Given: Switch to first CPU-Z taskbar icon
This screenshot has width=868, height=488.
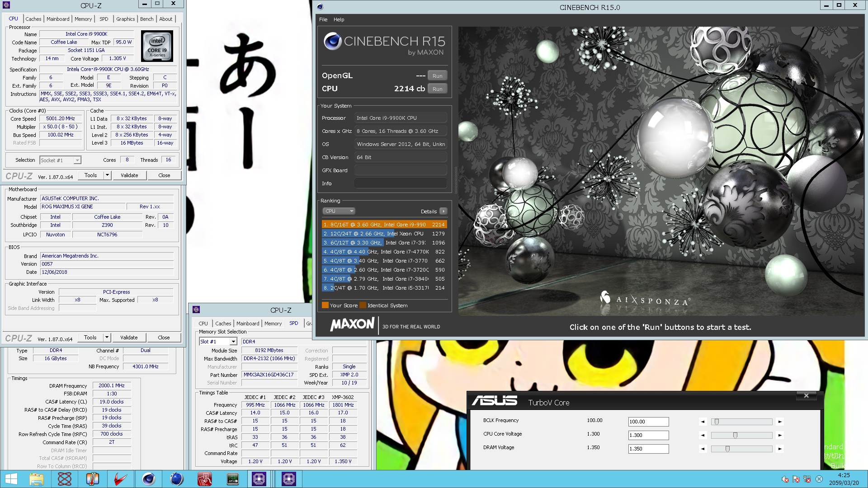Looking at the screenshot, I should 259,479.
